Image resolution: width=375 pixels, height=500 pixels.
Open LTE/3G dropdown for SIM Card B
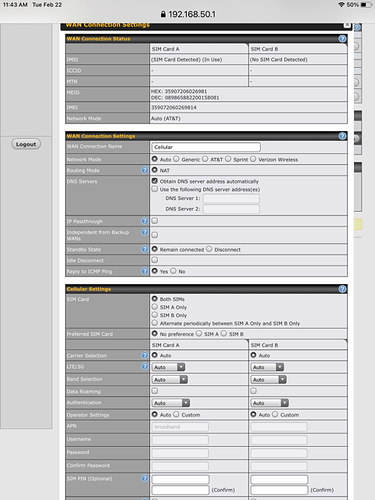pyautogui.click(x=267, y=367)
